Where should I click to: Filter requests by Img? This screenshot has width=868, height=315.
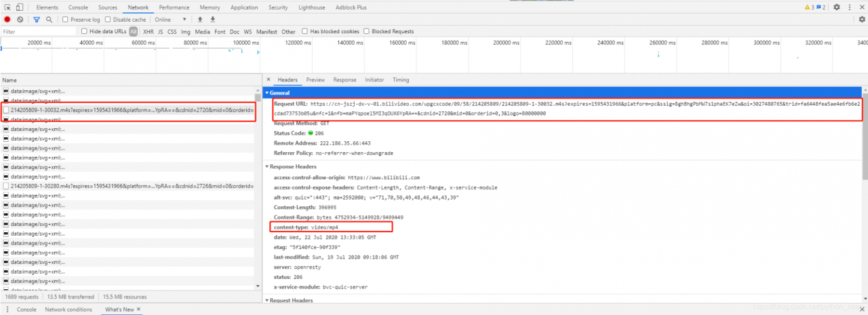tap(186, 31)
